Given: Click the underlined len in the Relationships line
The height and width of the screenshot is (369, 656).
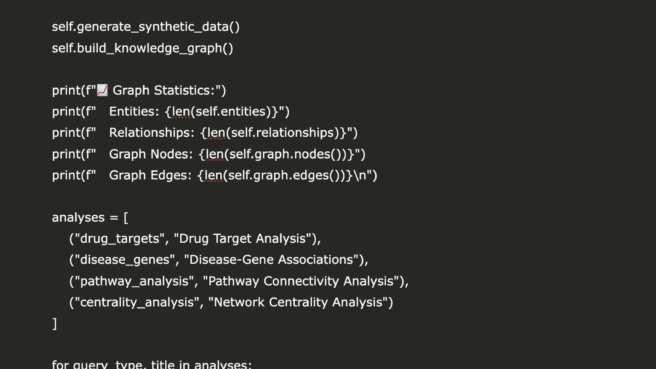Looking at the screenshot, I should pyautogui.click(x=216, y=133).
